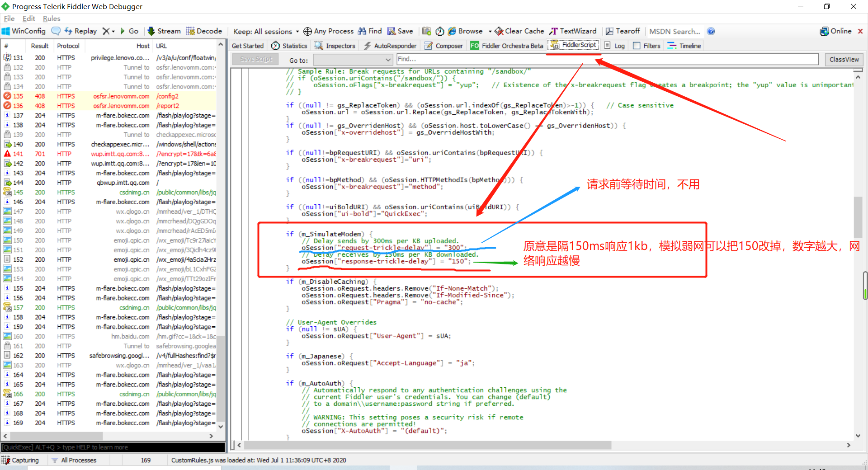Image resolution: width=868 pixels, height=470 pixels.
Task: Sort sessions by Host column
Action: pos(119,46)
